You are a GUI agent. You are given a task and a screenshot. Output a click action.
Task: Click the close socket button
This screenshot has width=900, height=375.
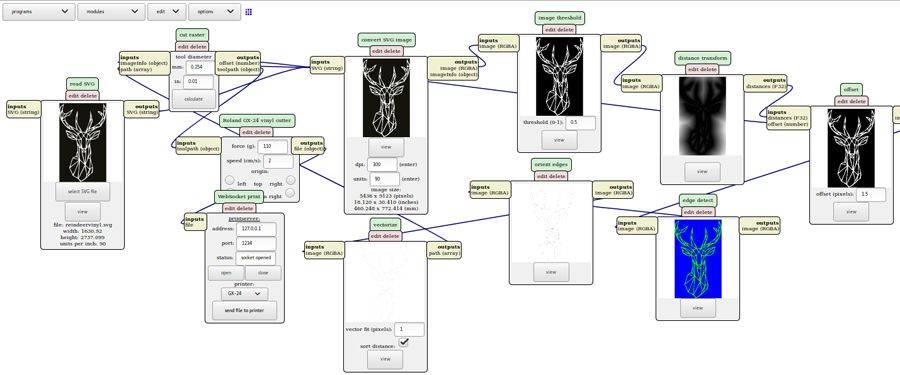[x=263, y=273]
